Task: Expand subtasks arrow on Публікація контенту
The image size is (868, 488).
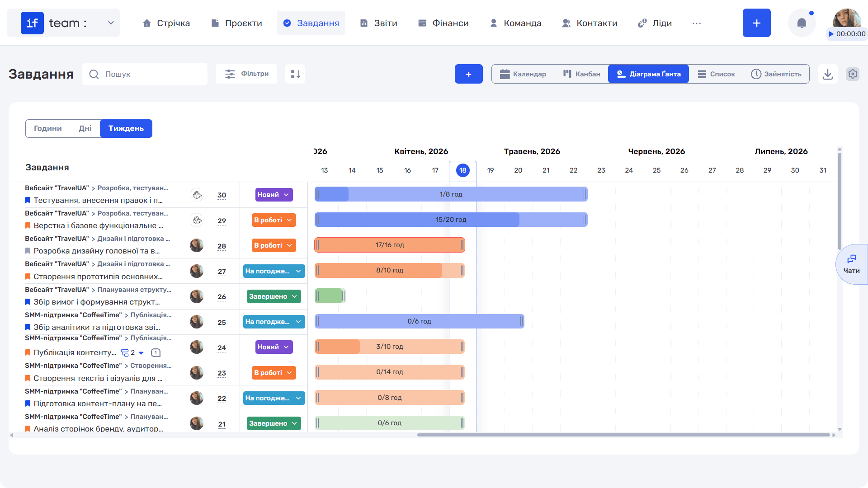Action: pyautogui.click(x=141, y=353)
